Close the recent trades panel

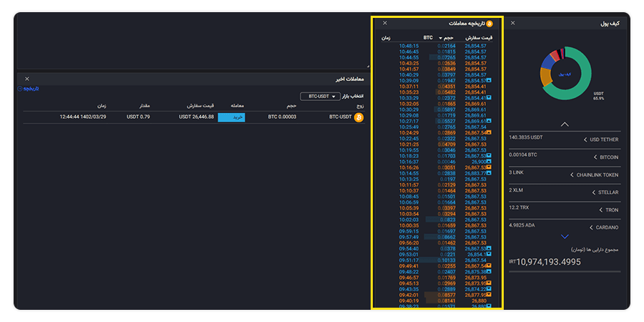tap(27, 79)
